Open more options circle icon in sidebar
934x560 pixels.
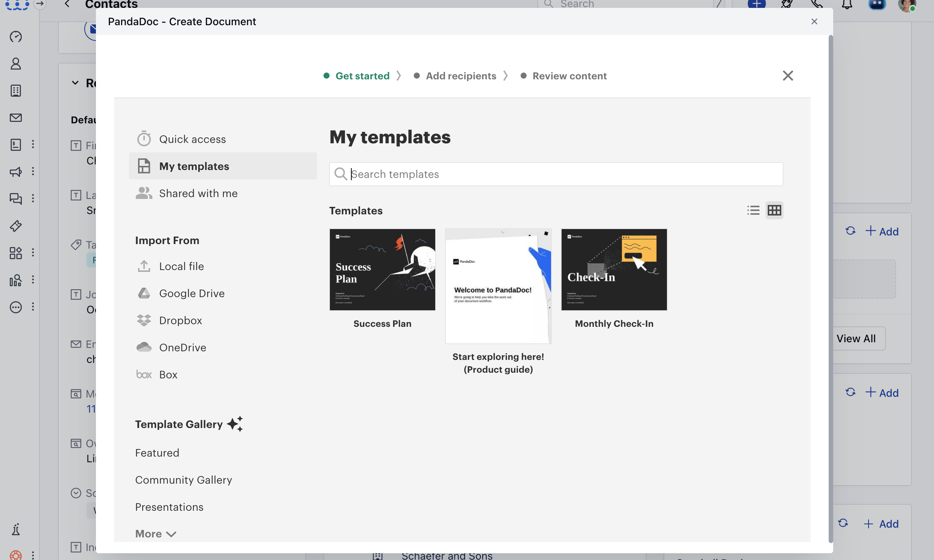coord(15,307)
